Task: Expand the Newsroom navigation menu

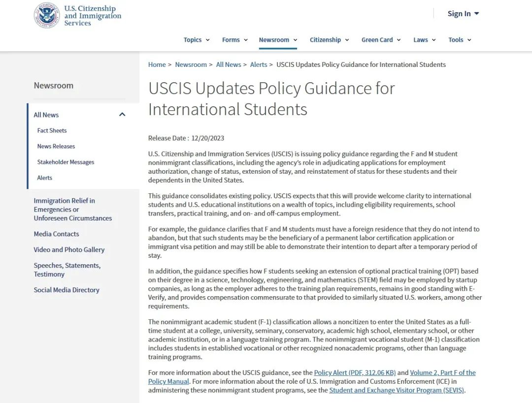Action: 278,40
